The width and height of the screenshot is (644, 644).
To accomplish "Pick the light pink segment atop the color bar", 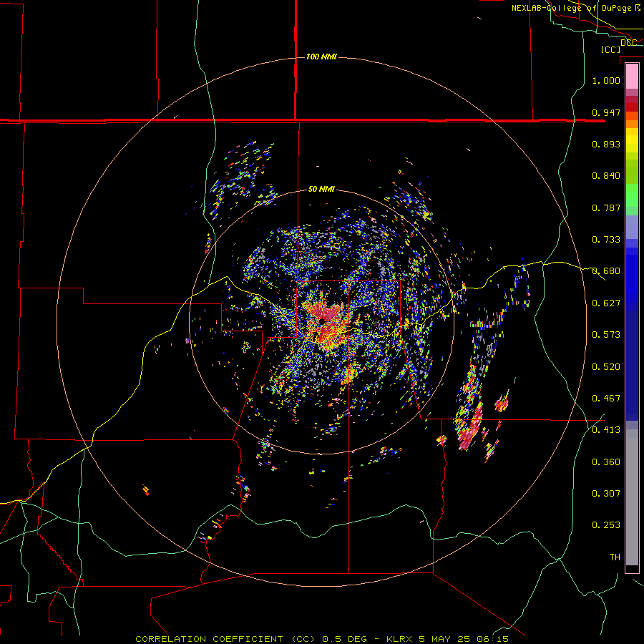I will (632, 77).
